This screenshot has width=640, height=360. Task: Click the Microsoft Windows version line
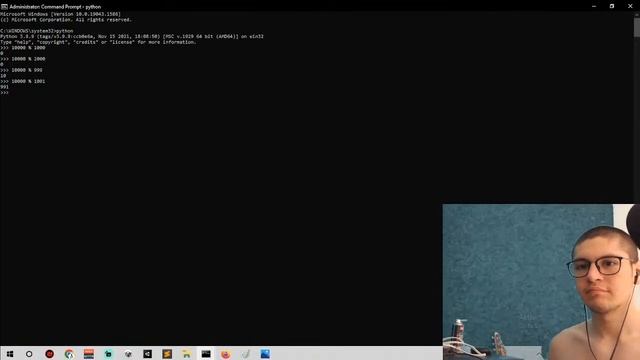[x=60, y=14]
